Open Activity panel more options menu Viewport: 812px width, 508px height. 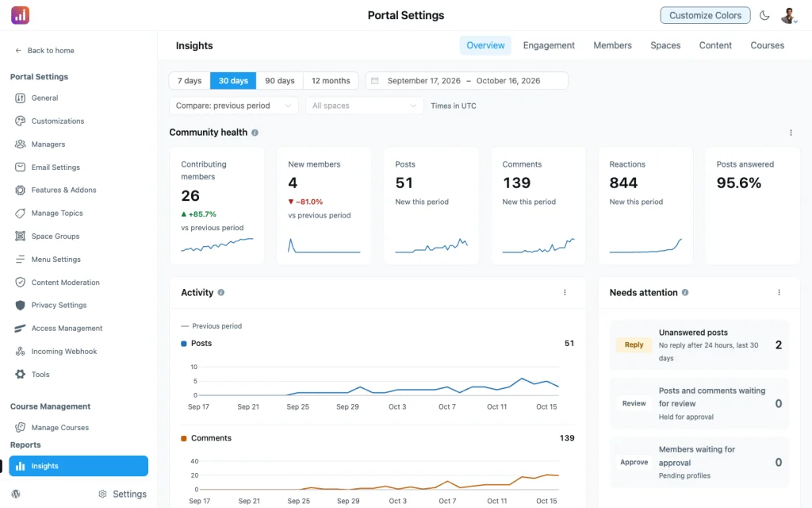(565, 292)
